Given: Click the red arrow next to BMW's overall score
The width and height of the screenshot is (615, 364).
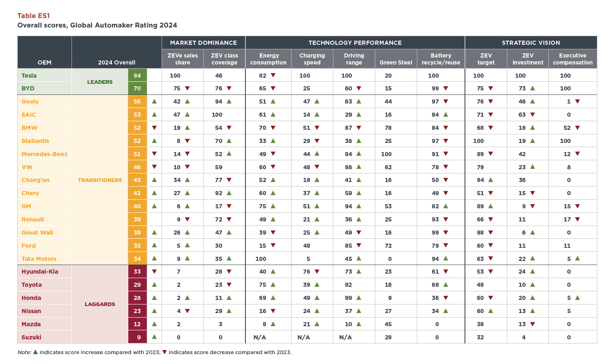Looking at the screenshot, I should click(154, 128).
